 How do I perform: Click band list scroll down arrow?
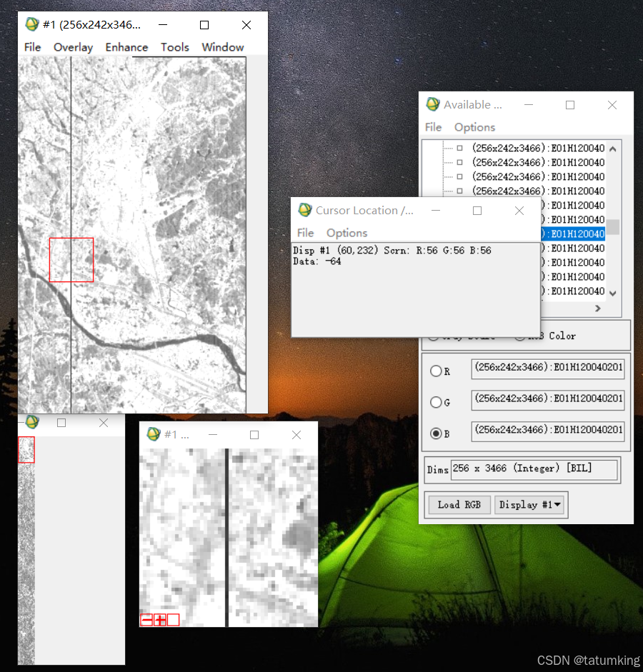pos(613,293)
